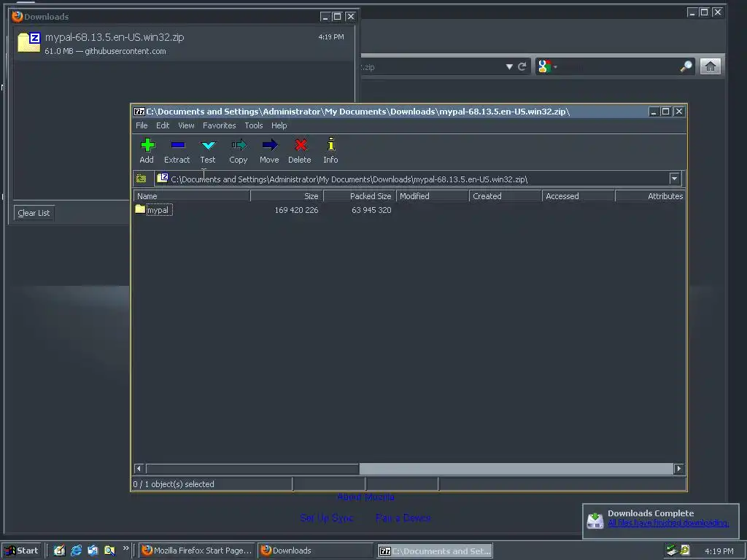Viewport: 747px width, 560px height.
Task: Click the 169 420 226 size value
Action: pos(296,210)
